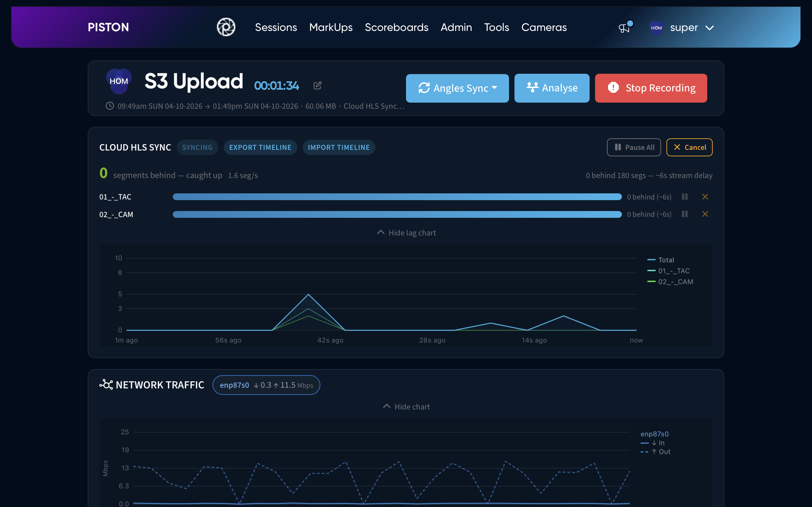Cancel the 02_-_CAM sync with its X icon
812x507 pixels.
(705, 214)
